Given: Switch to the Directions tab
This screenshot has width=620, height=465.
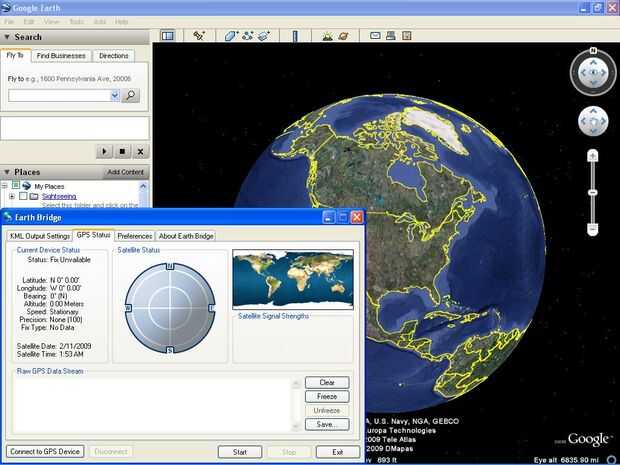Looking at the screenshot, I should click(113, 56).
